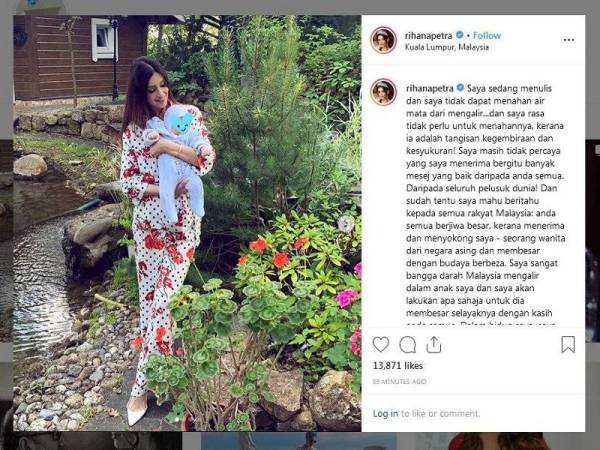Click the verified badge in the header
Screen dimensions: 600x450
pos(460,35)
